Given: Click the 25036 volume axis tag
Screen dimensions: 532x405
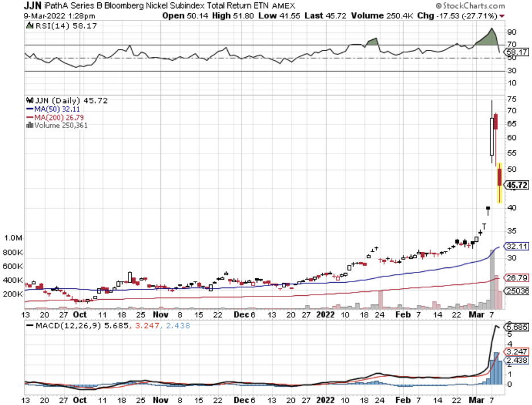Looking at the screenshot, I should point(517,291).
